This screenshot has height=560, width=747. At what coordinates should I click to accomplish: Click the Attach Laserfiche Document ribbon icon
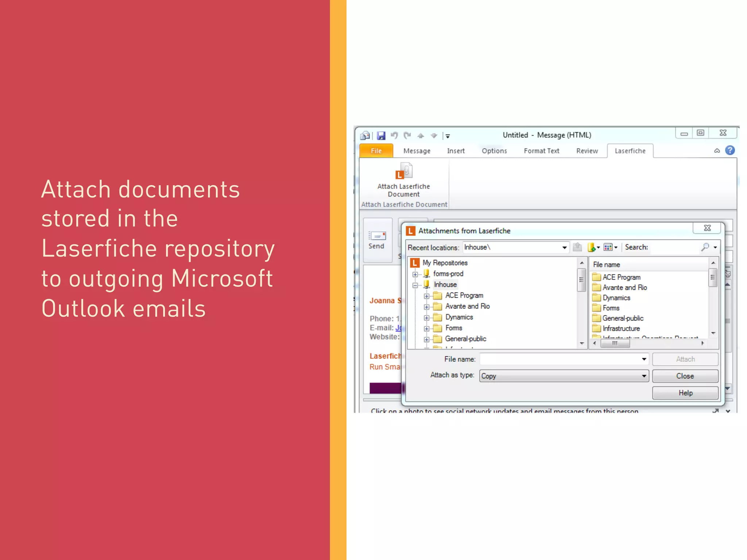tap(403, 180)
